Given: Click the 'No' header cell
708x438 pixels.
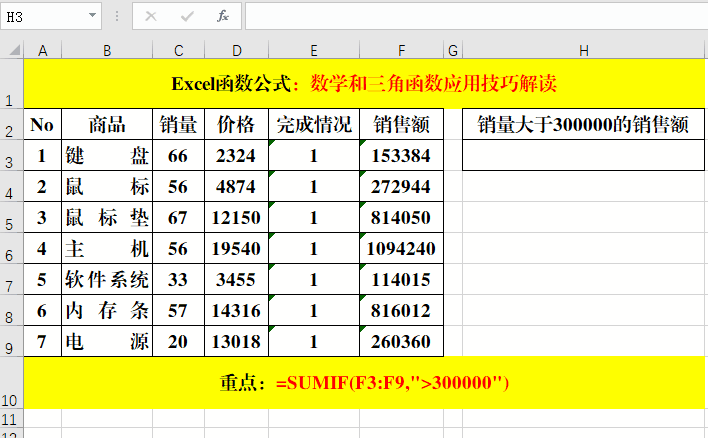Looking at the screenshot, I should [x=42, y=124].
